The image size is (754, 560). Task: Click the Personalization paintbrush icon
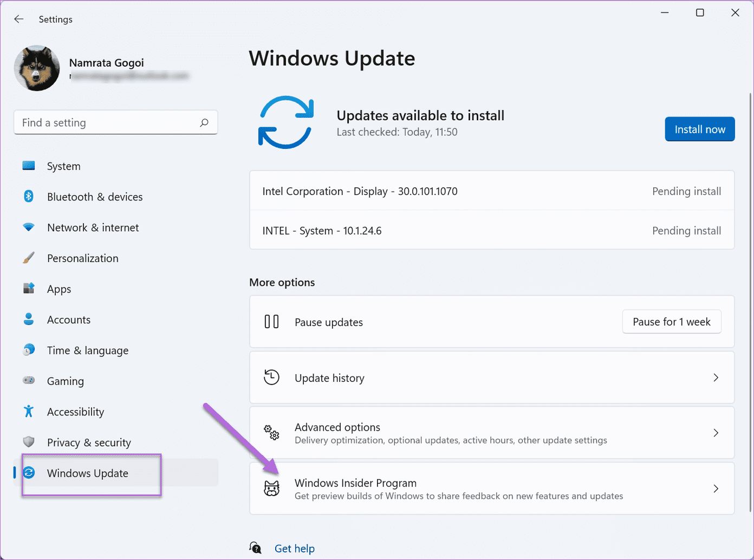tap(29, 258)
